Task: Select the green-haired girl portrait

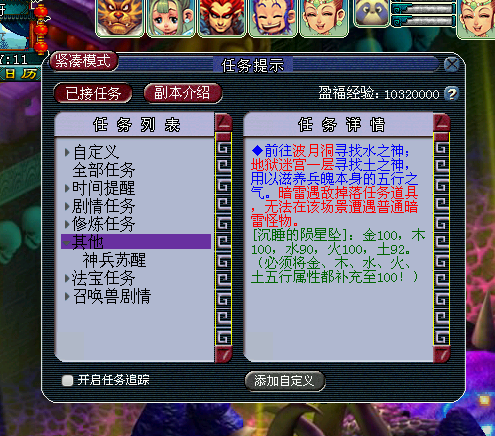Action: (x=171, y=17)
